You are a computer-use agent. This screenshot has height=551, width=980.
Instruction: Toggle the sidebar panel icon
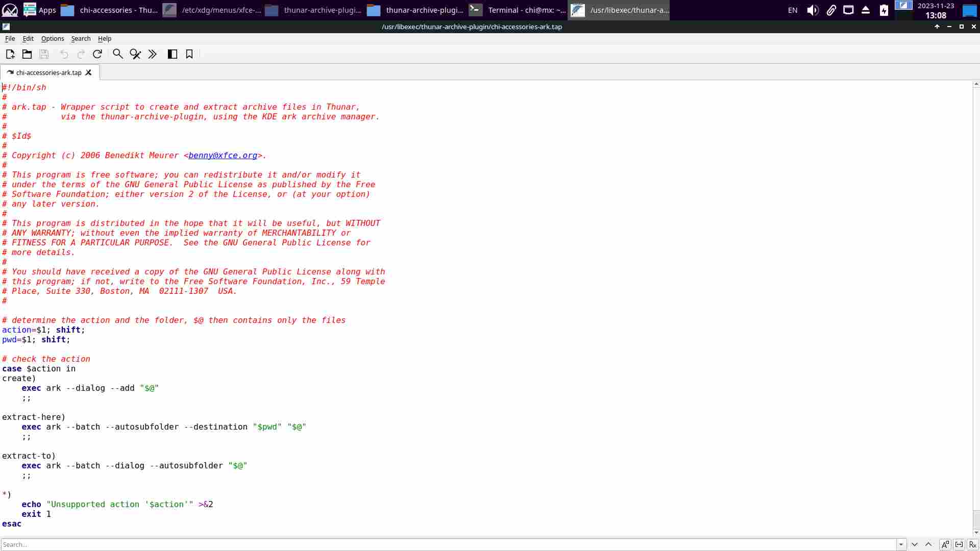pyautogui.click(x=173, y=54)
